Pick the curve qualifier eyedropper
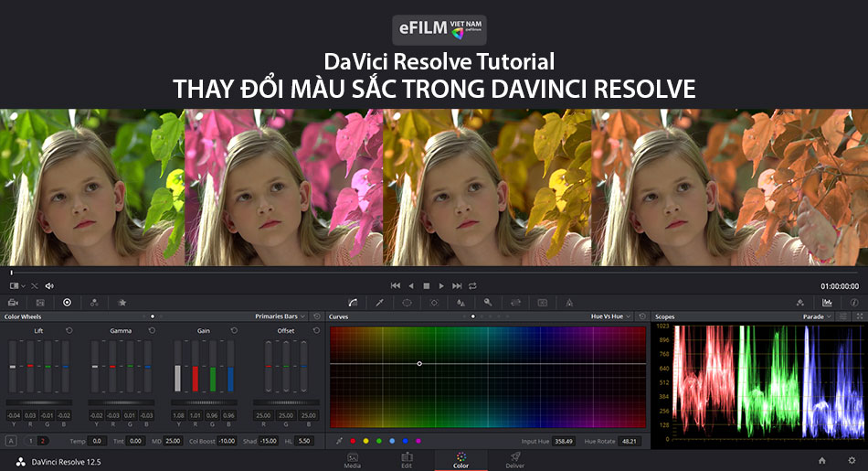The image size is (868, 471). pyautogui.click(x=339, y=441)
